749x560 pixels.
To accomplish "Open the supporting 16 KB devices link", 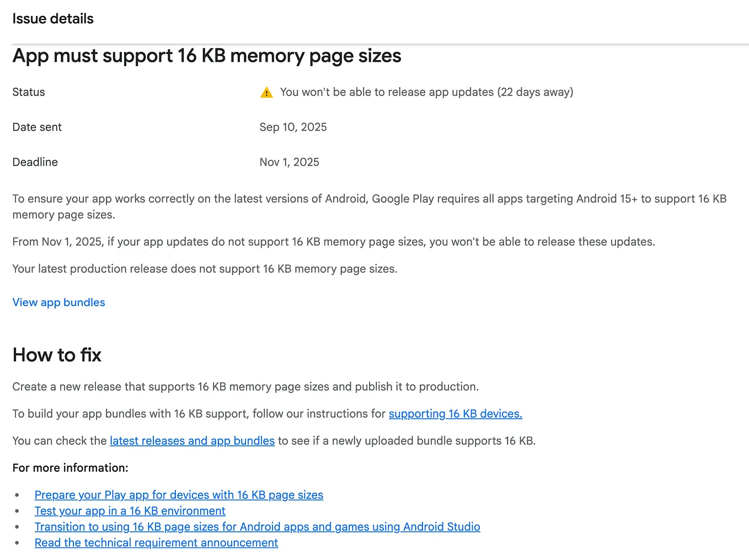I will pos(454,414).
